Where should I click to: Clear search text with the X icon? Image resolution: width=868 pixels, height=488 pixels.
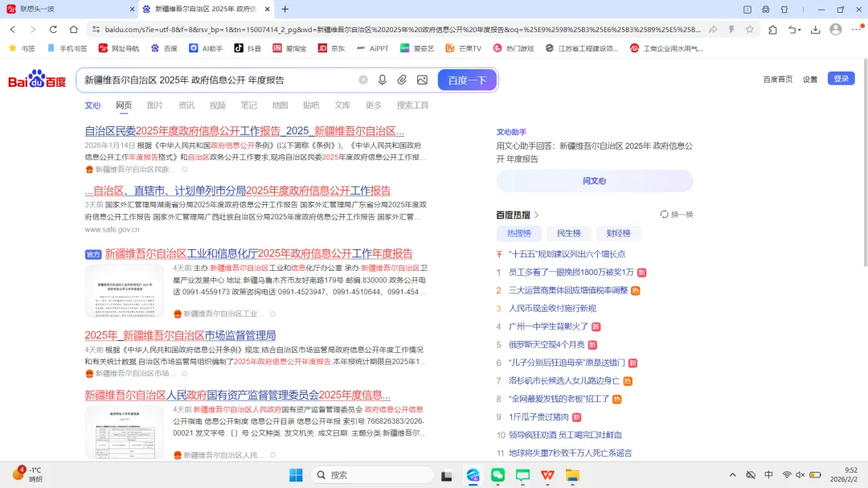click(x=363, y=80)
